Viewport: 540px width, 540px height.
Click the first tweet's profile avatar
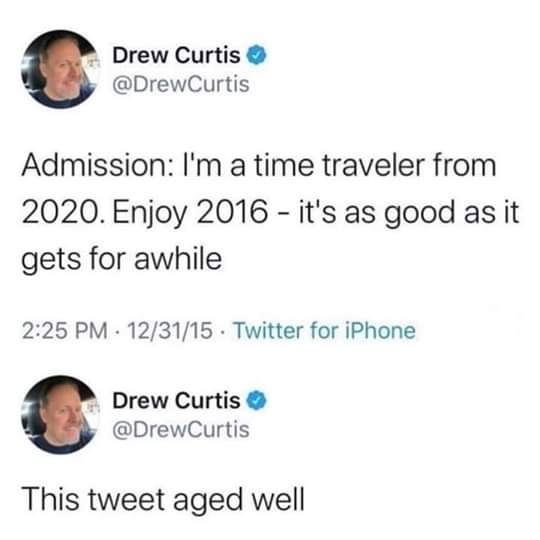pyautogui.click(x=61, y=69)
